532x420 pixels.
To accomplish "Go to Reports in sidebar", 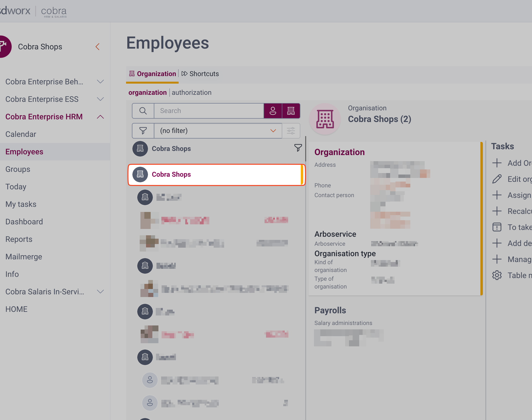I will pyautogui.click(x=19, y=239).
